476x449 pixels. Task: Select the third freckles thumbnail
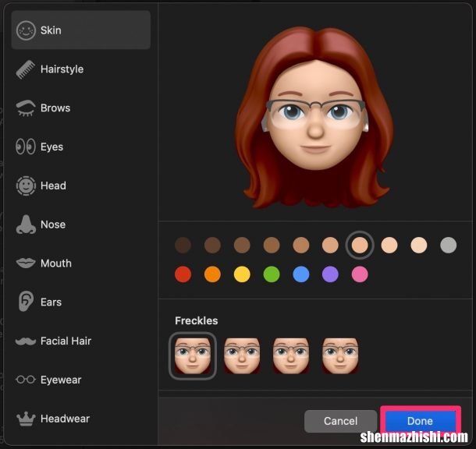[x=291, y=356]
